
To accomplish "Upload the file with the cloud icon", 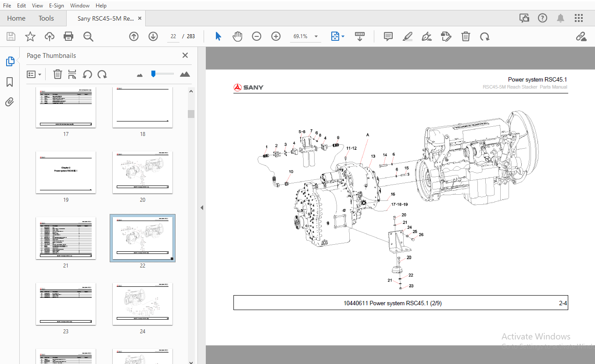I will pyautogui.click(x=50, y=36).
